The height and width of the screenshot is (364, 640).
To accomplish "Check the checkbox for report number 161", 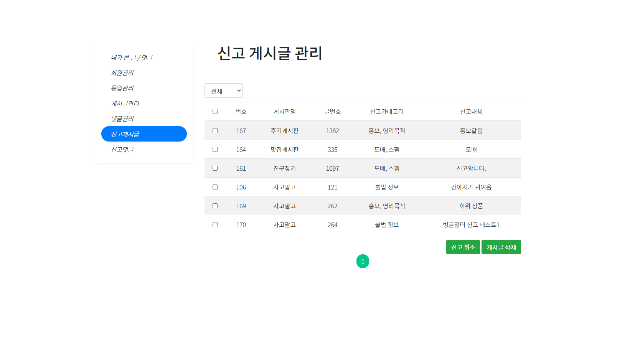I will click(215, 168).
